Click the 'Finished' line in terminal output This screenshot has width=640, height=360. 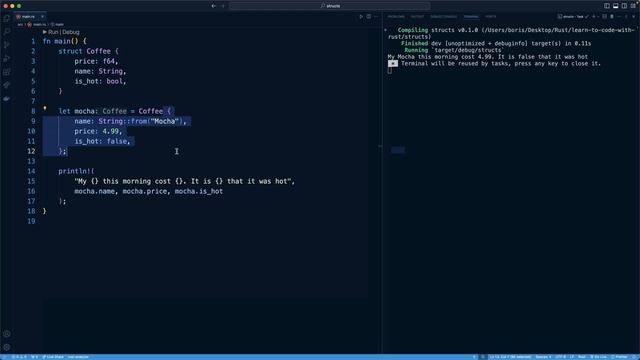click(x=496, y=43)
